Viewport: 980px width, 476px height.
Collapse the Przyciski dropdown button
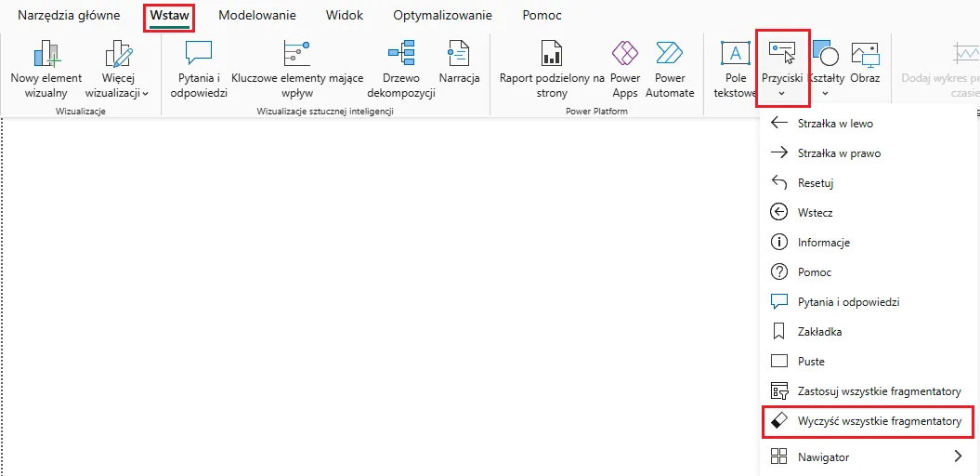(781, 67)
